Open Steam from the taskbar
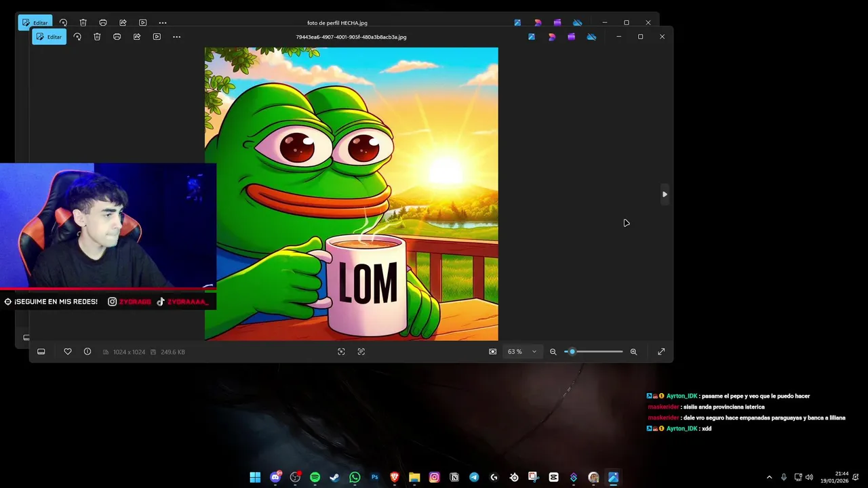This screenshot has width=868, height=488. (335, 477)
